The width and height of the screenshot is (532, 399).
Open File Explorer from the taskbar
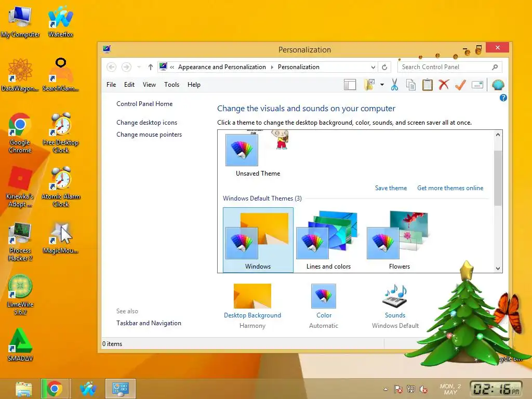[24, 389]
